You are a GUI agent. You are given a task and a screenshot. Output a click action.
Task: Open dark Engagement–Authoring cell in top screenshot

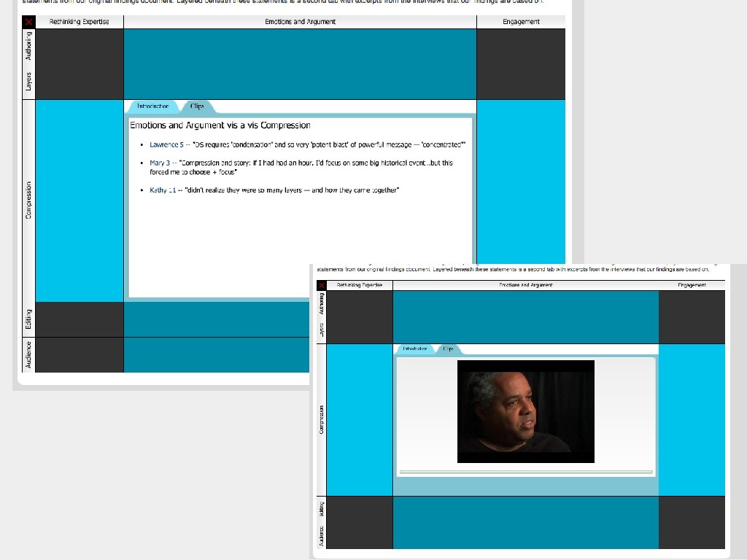click(521, 64)
